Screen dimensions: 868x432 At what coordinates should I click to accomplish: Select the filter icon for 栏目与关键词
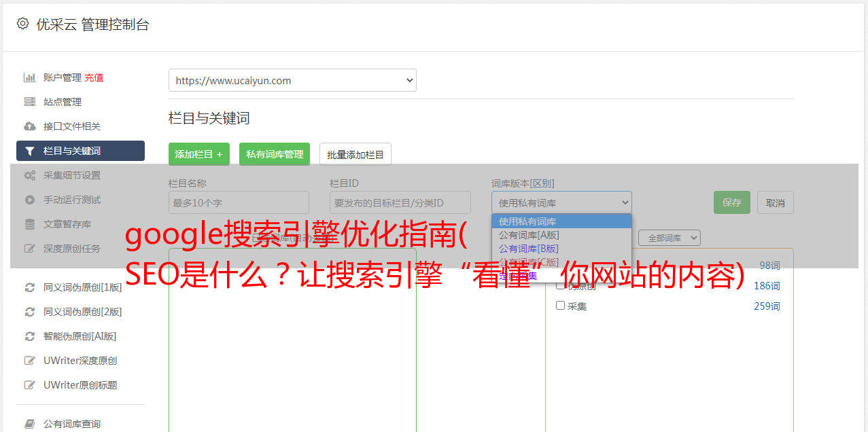point(30,151)
